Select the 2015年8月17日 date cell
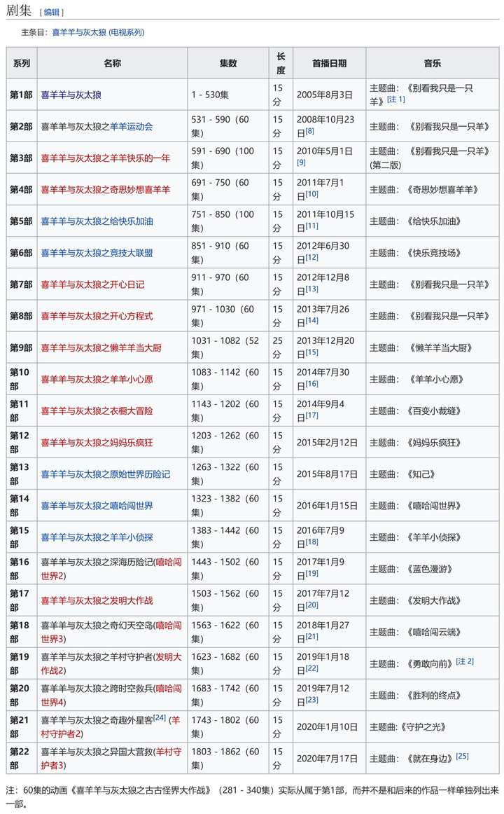Viewport: 504px width, 814px height. (329, 474)
